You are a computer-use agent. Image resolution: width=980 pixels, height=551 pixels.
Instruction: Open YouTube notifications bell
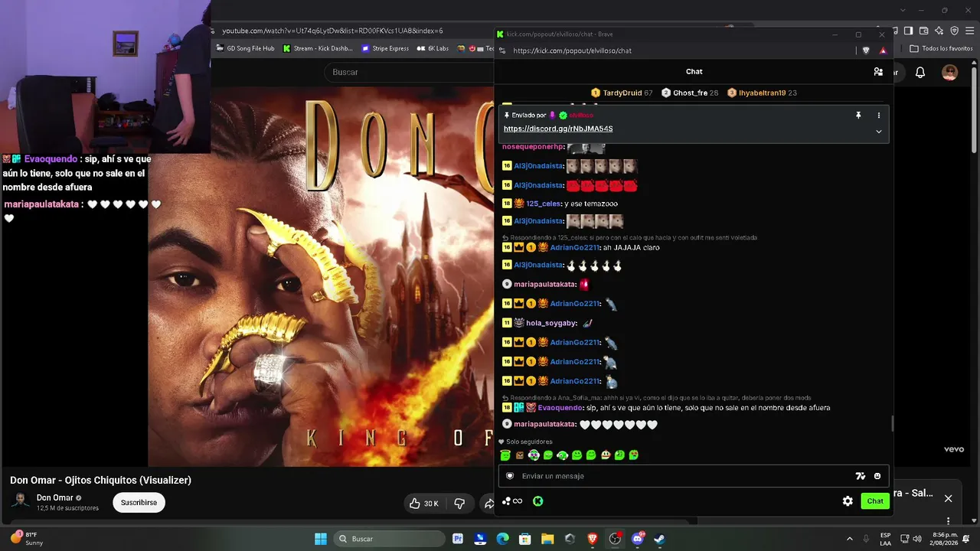click(x=920, y=73)
